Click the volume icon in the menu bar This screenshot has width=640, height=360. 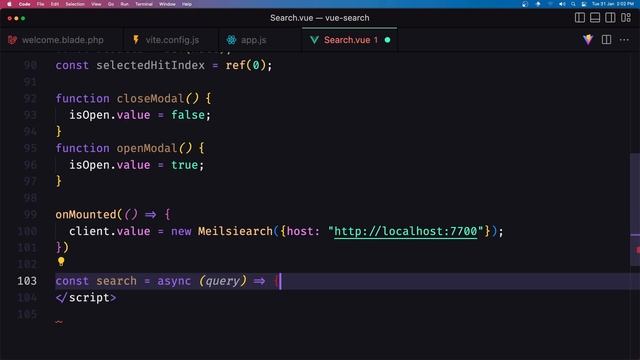coord(562,4)
